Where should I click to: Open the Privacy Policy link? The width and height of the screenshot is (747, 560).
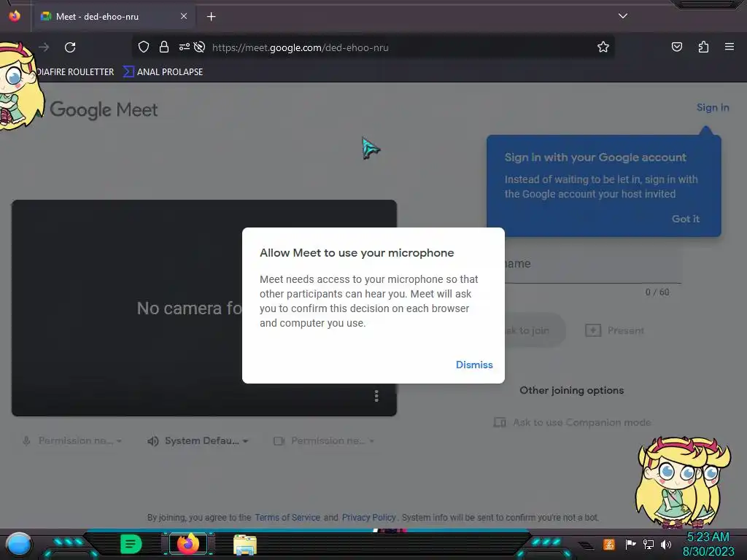coord(368,518)
